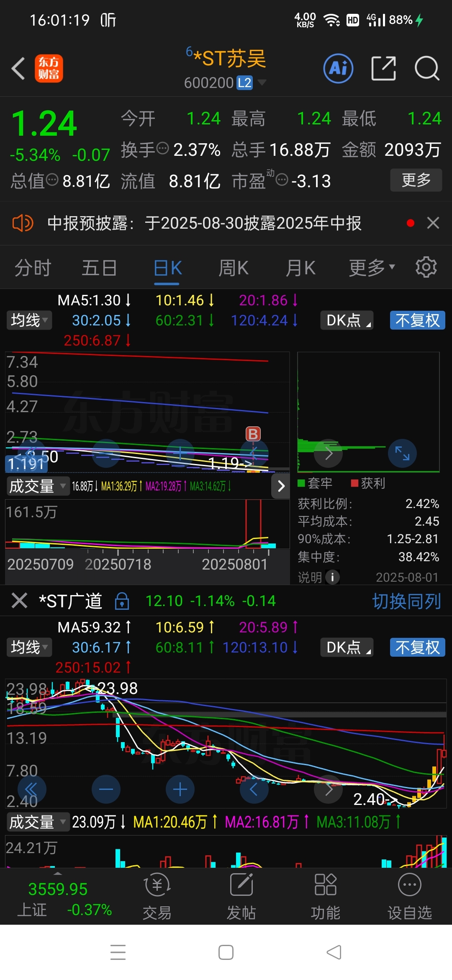Open 中报预披露 announcement text
452x980 pixels.
point(204,223)
